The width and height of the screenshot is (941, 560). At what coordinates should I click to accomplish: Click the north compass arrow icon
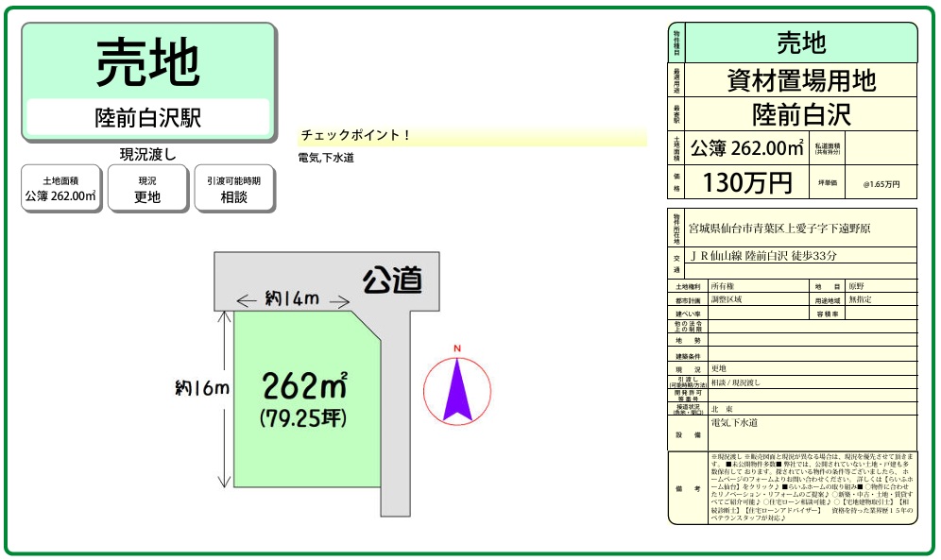point(457,388)
